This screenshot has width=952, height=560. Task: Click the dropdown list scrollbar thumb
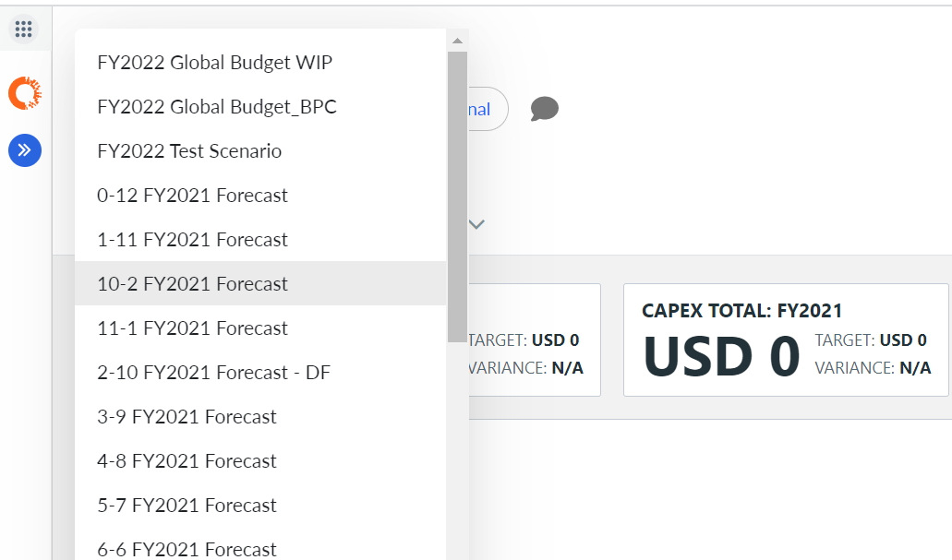tap(457, 197)
